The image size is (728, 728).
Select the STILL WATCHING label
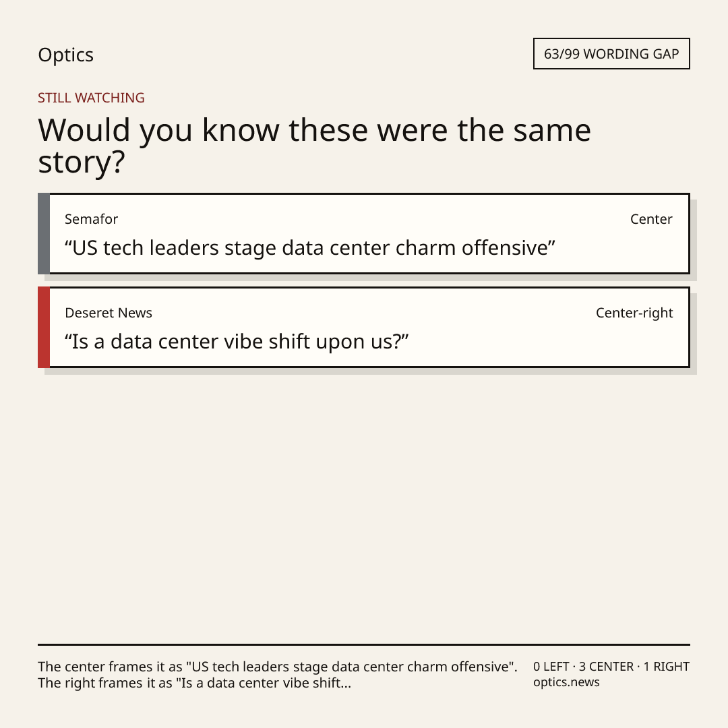91,98
